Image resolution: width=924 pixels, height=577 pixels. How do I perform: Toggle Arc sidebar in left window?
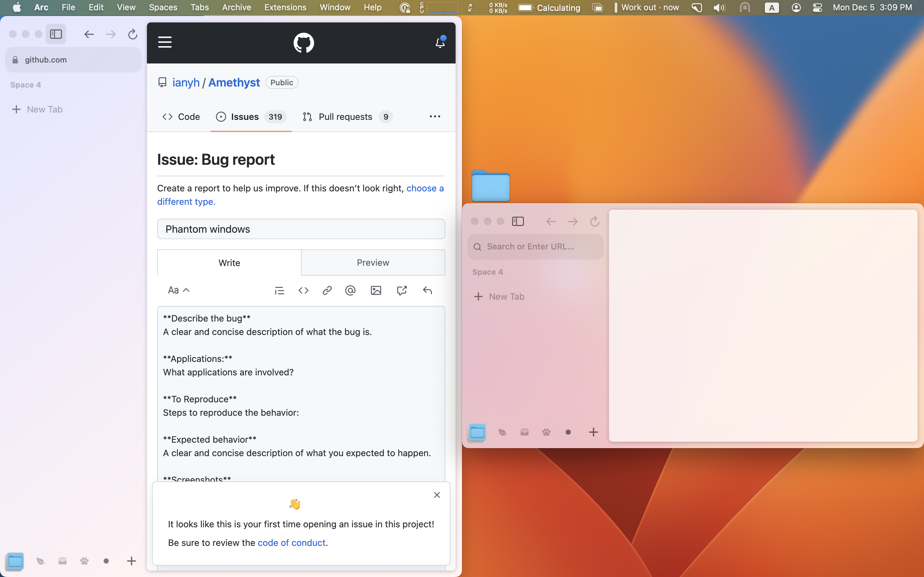(x=56, y=34)
